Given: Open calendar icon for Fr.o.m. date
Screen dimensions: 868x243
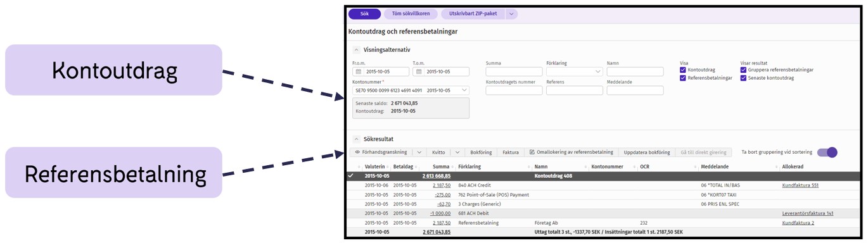Looking at the screenshot, I should pyautogui.click(x=359, y=72).
